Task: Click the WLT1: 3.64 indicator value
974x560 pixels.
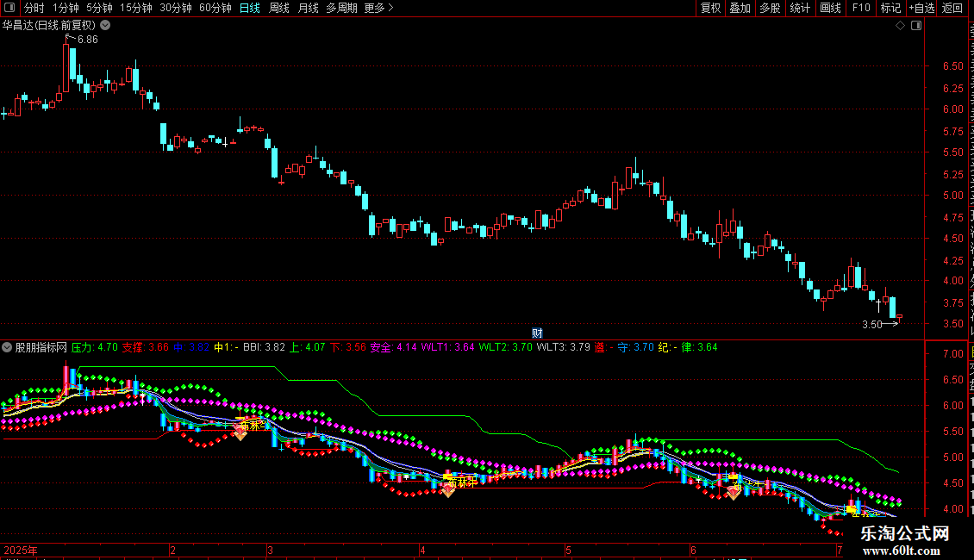Action: (448, 348)
